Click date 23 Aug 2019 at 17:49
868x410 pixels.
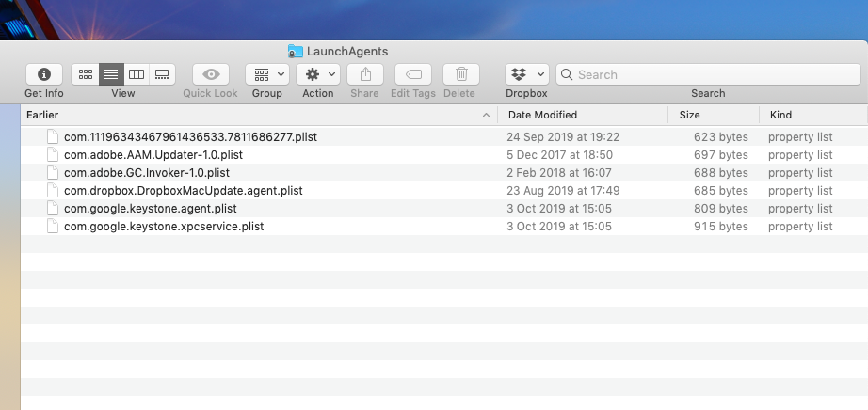[563, 190]
